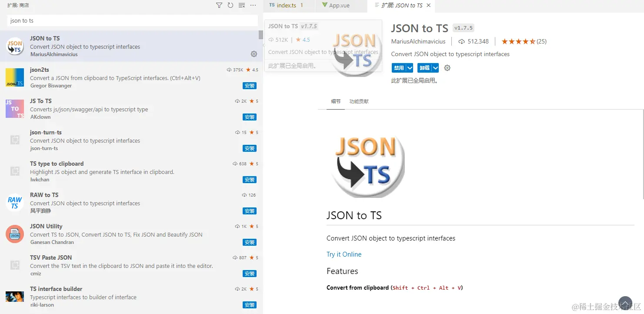This screenshot has width=644, height=314.
Task: Clear extensions search results icon
Action: [x=242, y=6]
